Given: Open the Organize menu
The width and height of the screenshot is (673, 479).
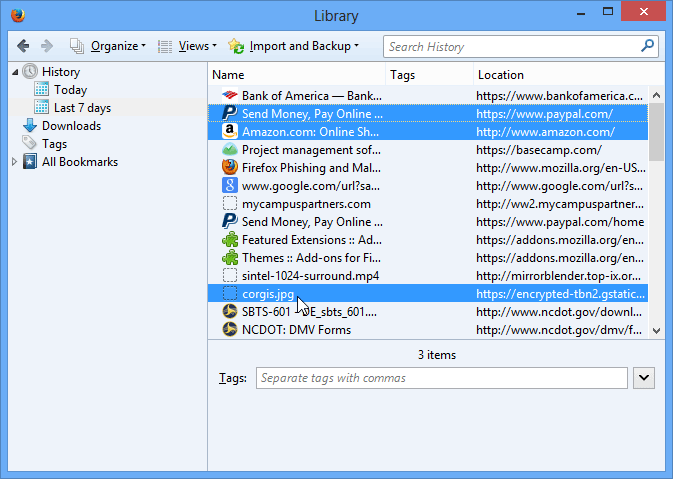Looking at the screenshot, I should point(108,46).
